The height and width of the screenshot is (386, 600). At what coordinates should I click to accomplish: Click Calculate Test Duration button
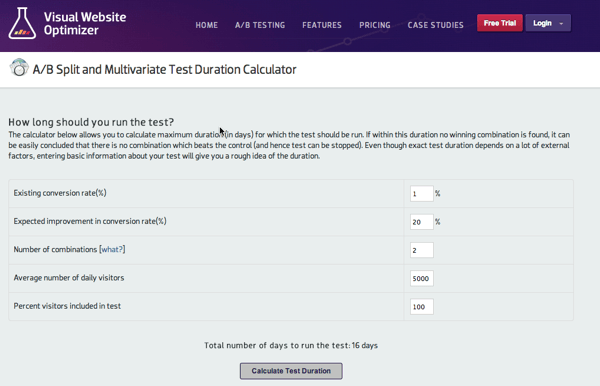[291, 371]
